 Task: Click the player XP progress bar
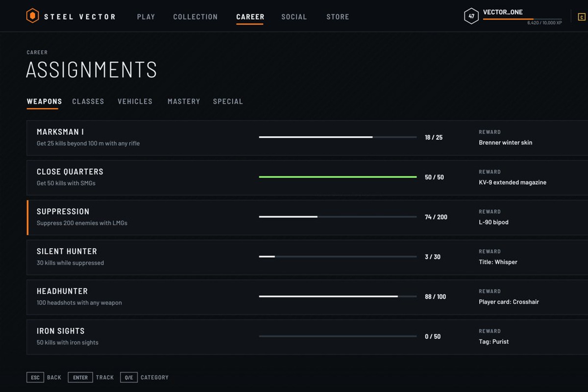[522, 19]
